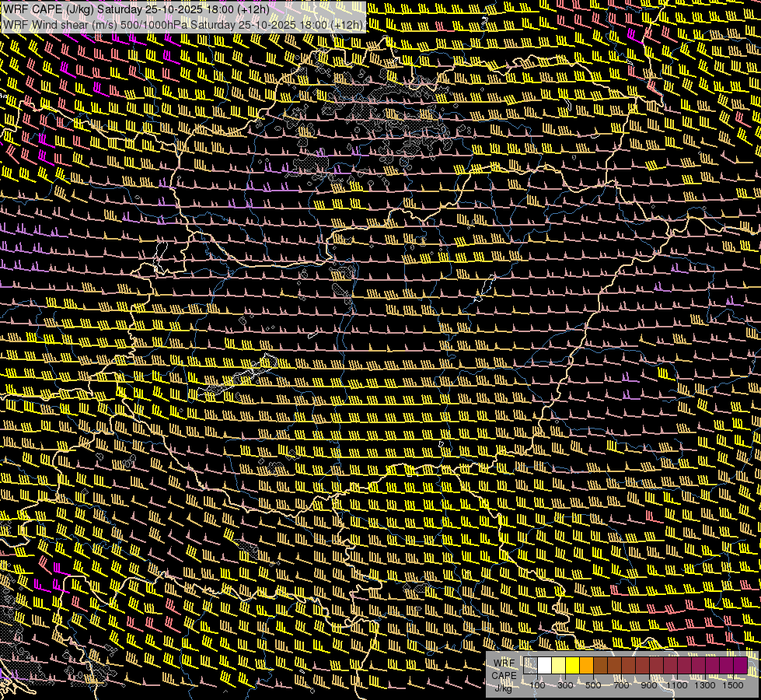This screenshot has height=700, width=761.
Task: Click the legend value '700'
Action: [x=621, y=685]
